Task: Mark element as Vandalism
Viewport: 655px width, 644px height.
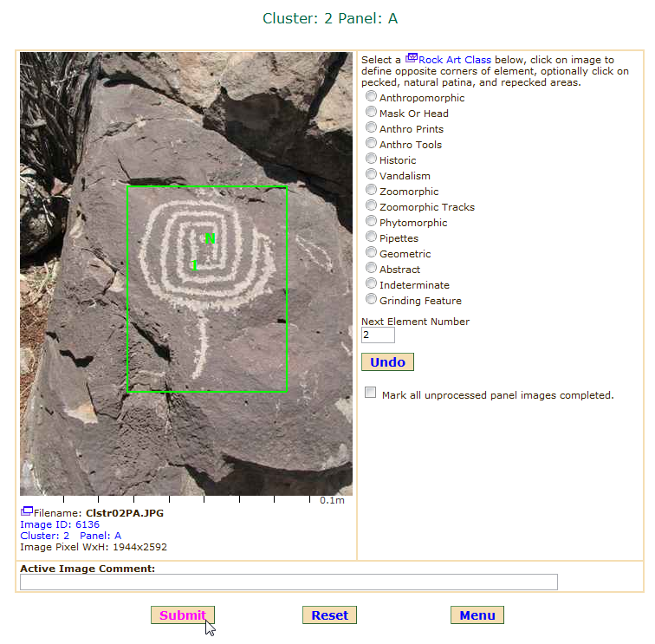Action: click(372, 175)
